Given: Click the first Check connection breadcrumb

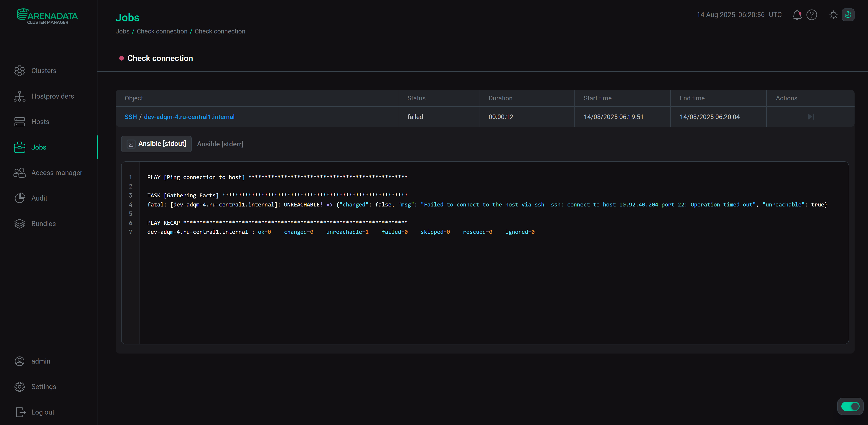Looking at the screenshot, I should [x=162, y=31].
